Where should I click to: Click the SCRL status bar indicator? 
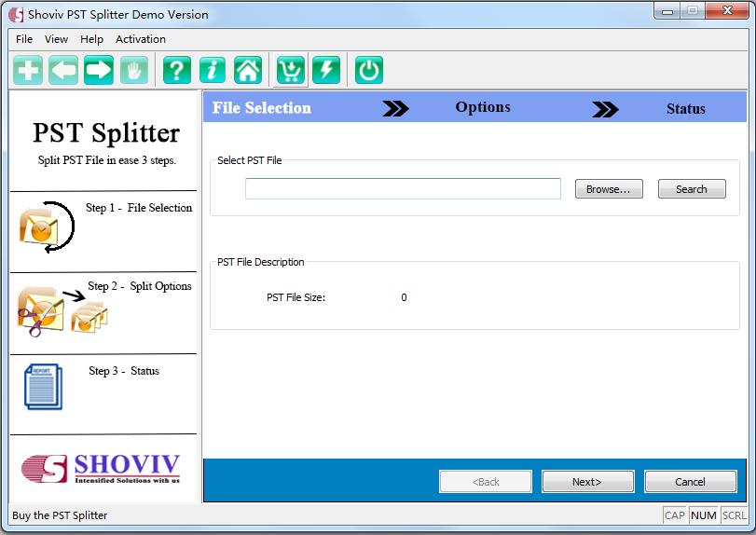coord(734,515)
